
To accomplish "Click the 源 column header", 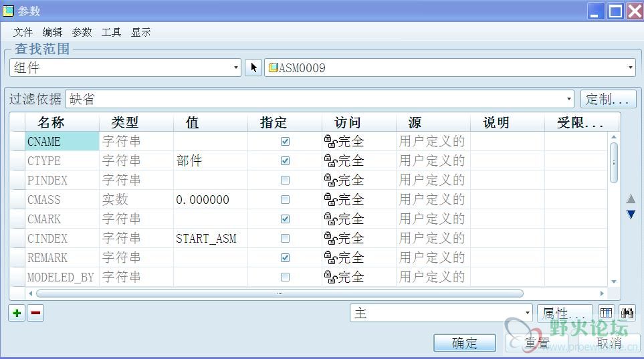I will [x=433, y=122].
